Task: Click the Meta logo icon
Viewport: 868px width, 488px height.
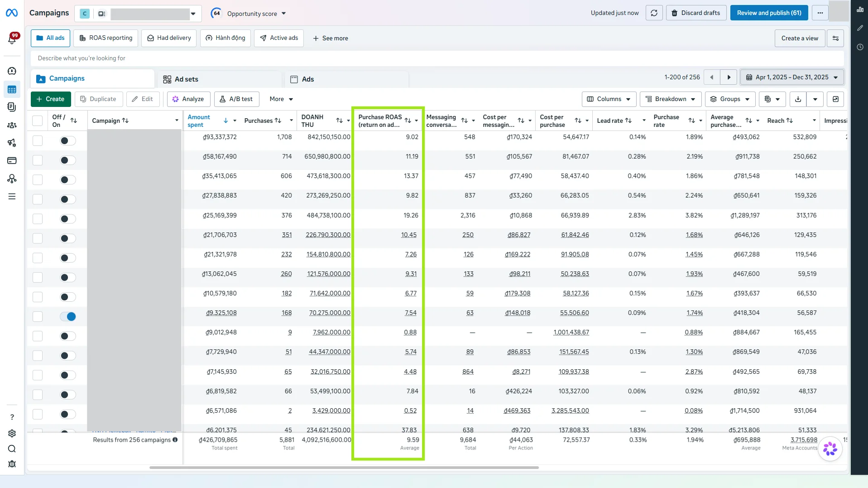Action: pos(12,13)
